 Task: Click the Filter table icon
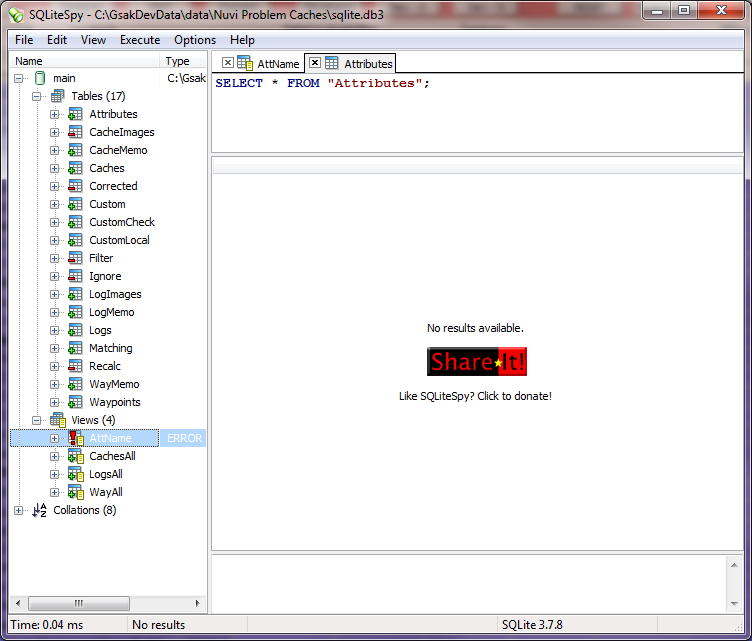click(75, 258)
